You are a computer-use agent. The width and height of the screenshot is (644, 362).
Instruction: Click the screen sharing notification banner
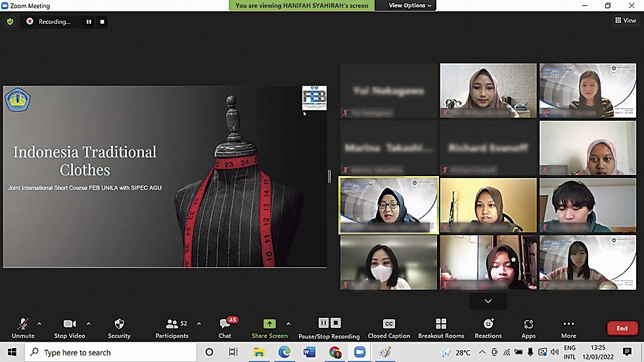(302, 5)
